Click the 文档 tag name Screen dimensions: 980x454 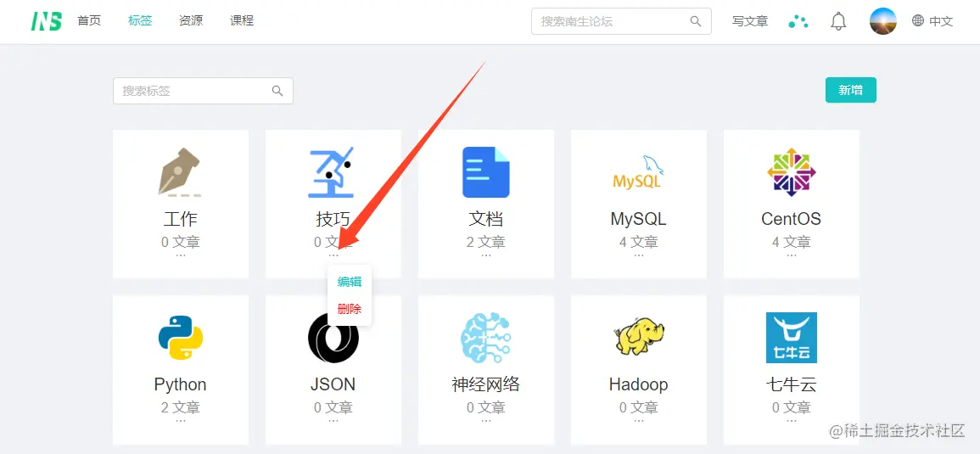485,220
